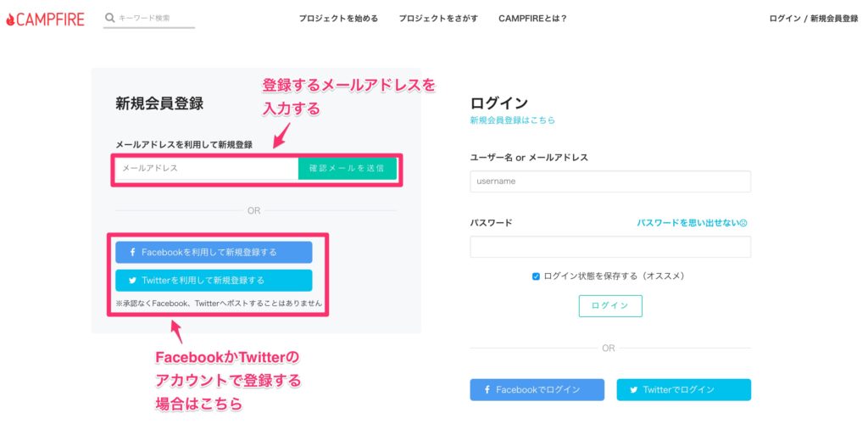
Task: Focus the username input field
Action: pyautogui.click(x=610, y=181)
